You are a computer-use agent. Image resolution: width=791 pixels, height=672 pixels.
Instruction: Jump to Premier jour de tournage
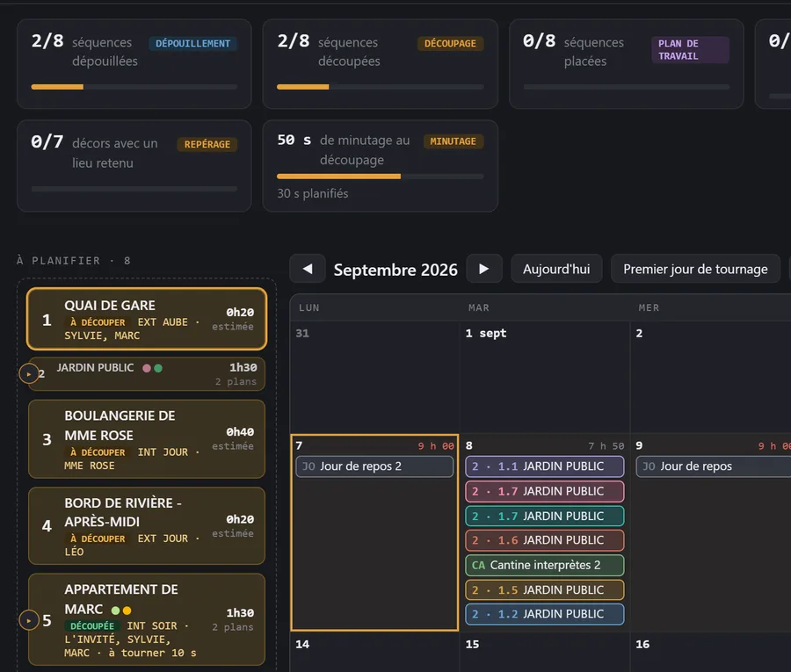(x=695, y=269)
